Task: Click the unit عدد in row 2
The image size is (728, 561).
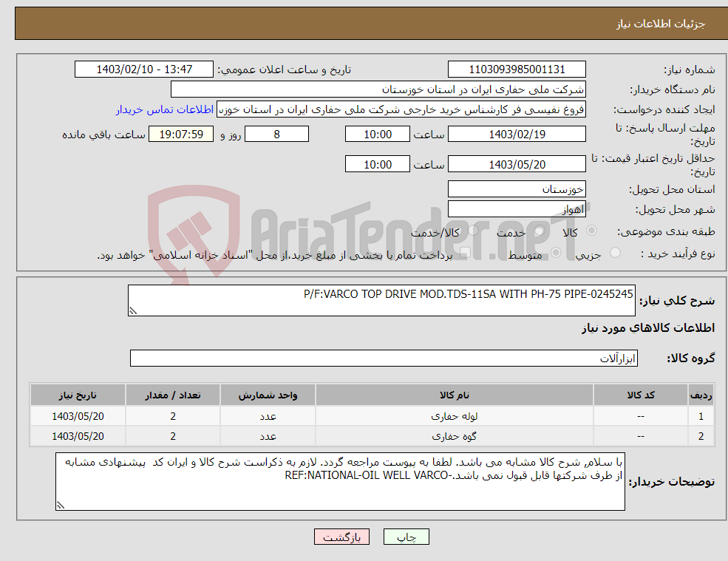Action: coord(268,436)
